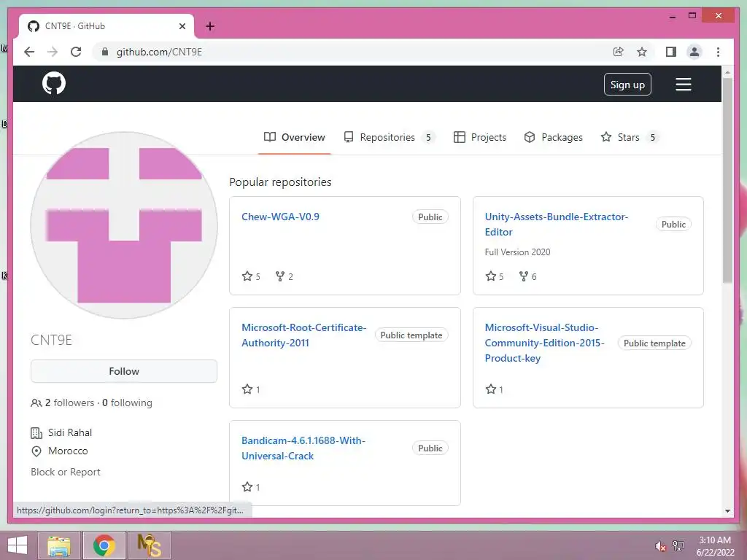The image size is (747, 560).
Task: Select the CNT9E · GitHub browser tab
Action: click(107, 26)
